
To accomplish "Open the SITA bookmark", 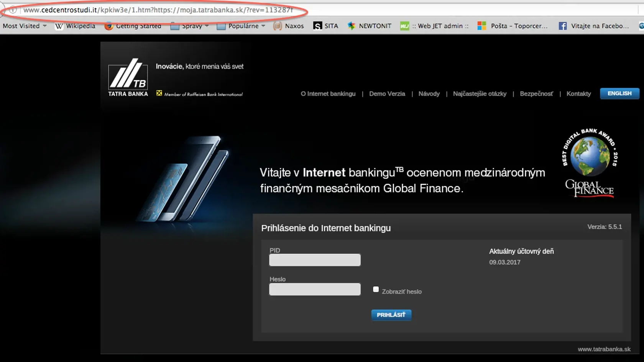I will pos(326,26).
